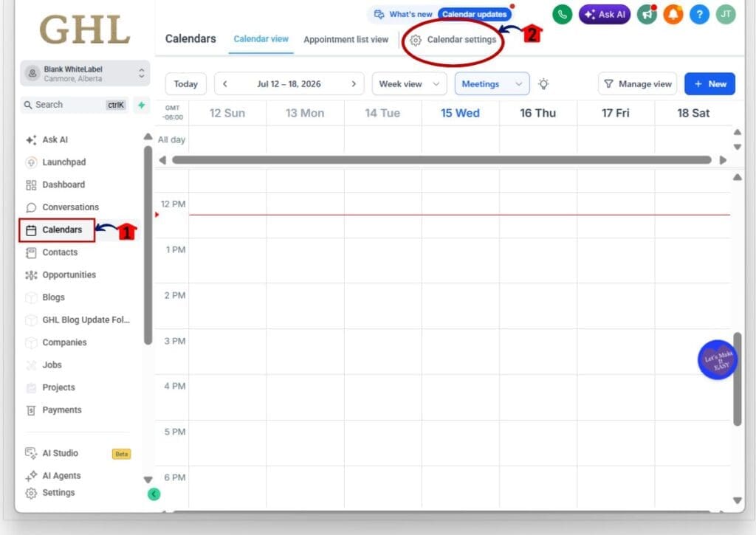Click the calendar horizontal scrollbar thumb

pos(441,160)
